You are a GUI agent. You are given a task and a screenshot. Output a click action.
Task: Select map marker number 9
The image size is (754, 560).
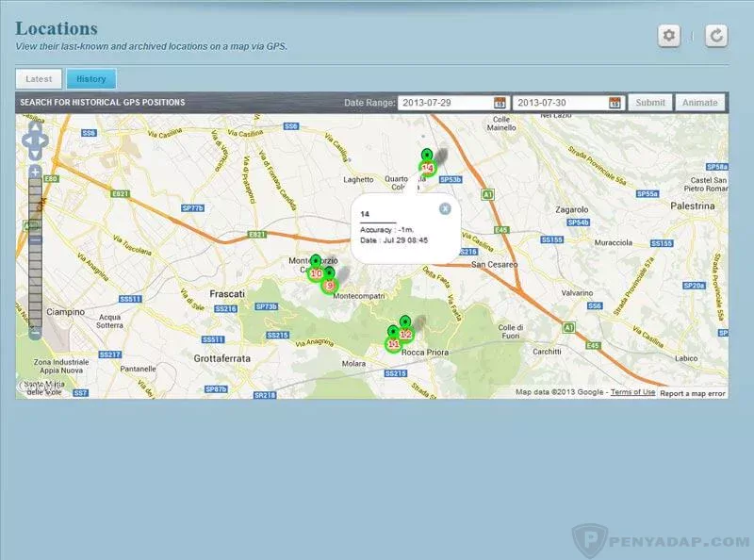[329, 284]
